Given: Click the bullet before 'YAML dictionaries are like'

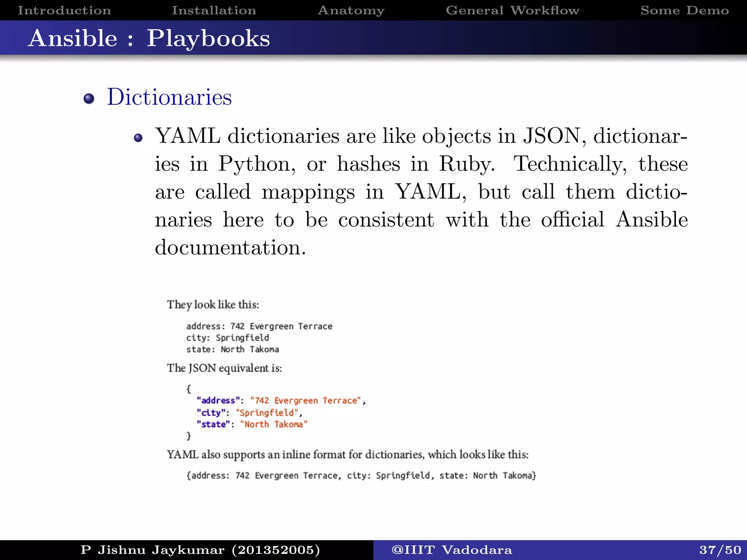Looking at the screenshot, I should [x=138, y=137].
